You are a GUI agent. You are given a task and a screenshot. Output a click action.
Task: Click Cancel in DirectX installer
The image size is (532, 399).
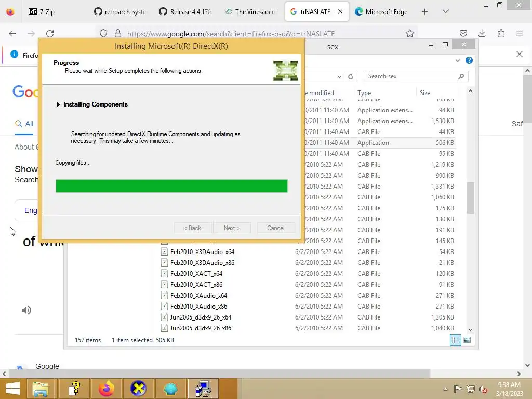pos(276,228)
